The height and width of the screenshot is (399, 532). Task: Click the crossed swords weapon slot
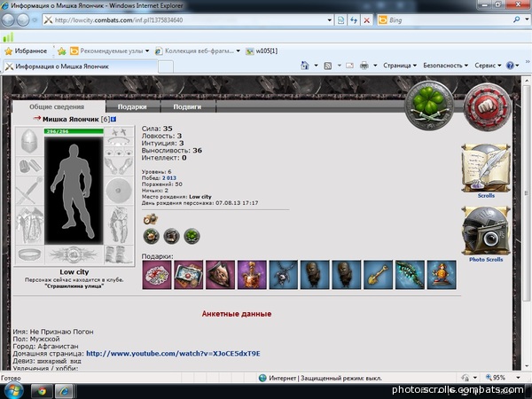click(29, 191)
